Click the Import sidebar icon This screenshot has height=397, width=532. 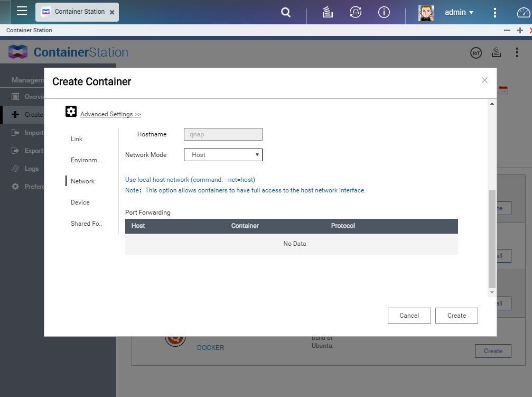coord(15,133)
